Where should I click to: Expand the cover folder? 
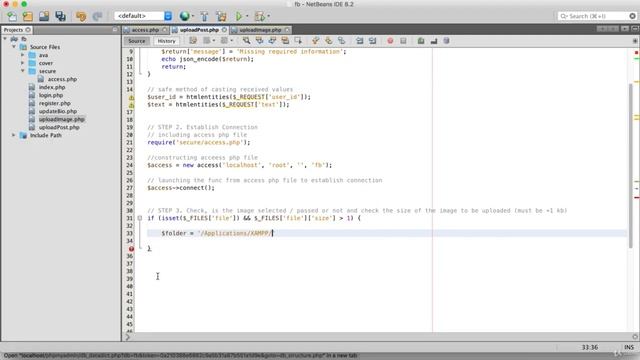pos(22,63)
